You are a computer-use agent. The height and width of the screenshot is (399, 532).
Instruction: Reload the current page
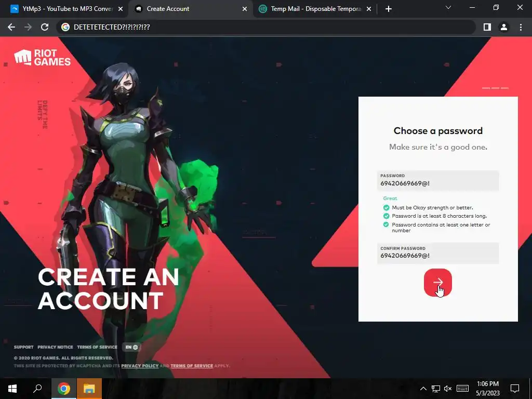[x=45, y=27]
